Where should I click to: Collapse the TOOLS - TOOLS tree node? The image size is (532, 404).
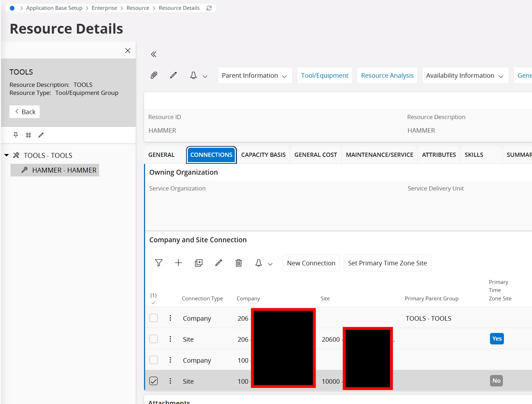7,155
